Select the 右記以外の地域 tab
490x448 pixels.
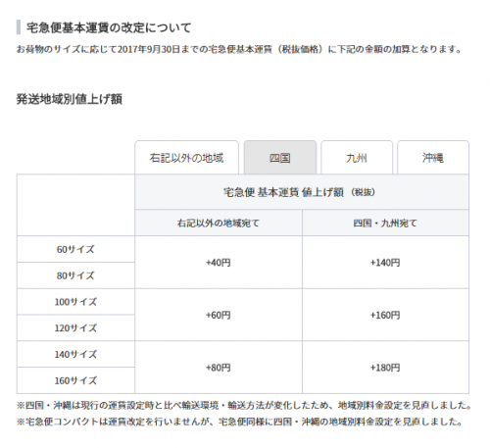point(186,158)
